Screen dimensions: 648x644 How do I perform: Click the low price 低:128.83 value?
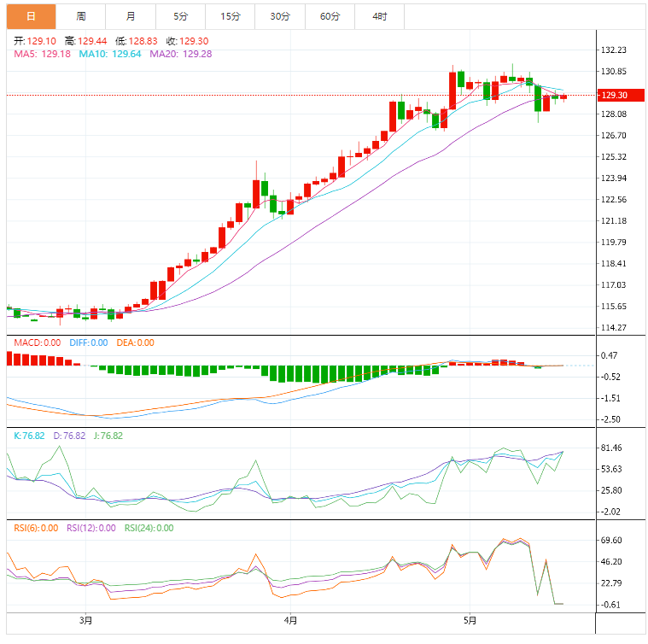click(137, 41)
